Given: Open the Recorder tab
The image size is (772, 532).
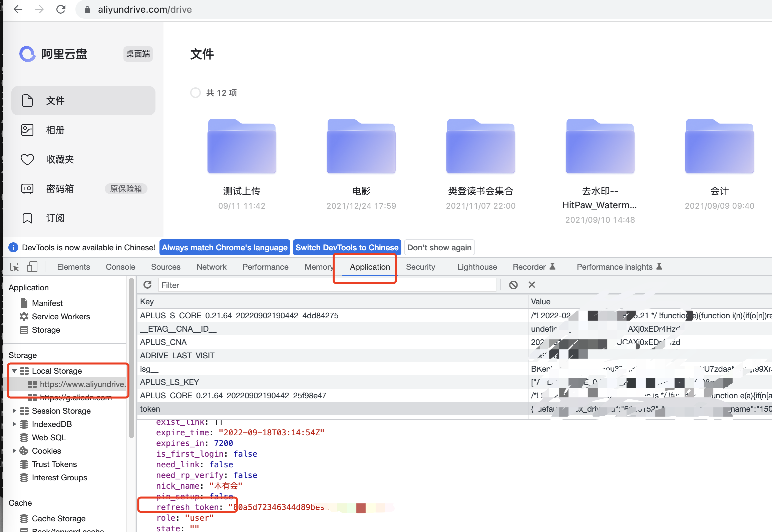Looking at the screenshot, I should 534,267.
